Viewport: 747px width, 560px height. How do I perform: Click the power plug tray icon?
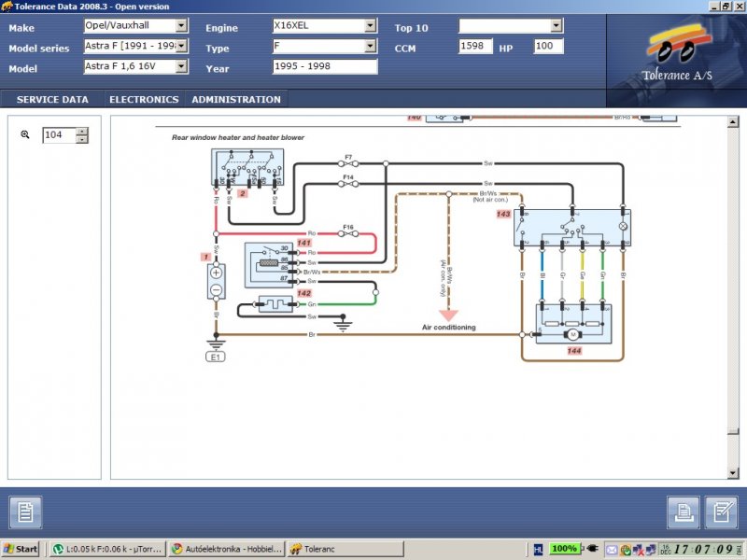[592, 549]
